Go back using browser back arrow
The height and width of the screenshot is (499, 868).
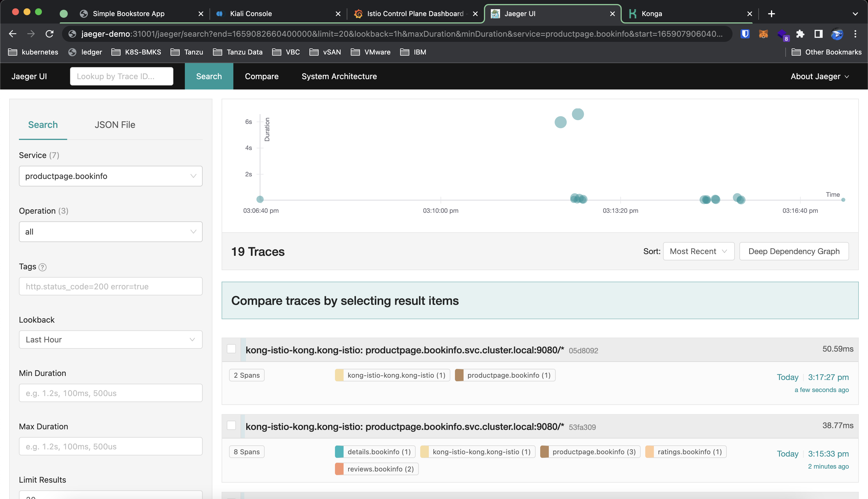click(13, 34)
